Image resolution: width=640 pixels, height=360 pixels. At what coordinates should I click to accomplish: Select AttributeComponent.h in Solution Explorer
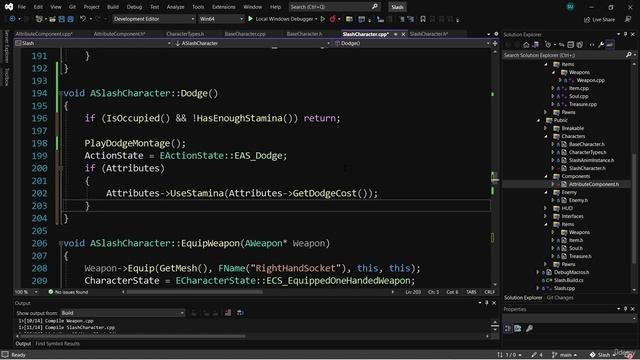tap(593, 184)
